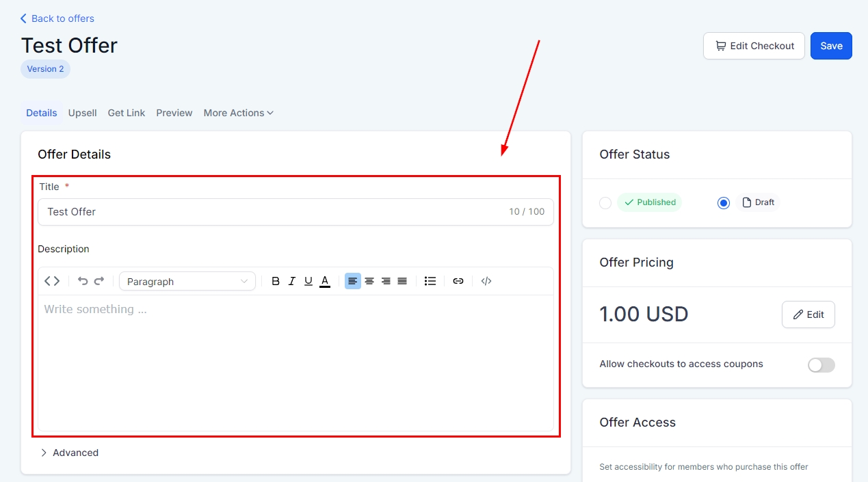Click the undo icon in editor toolbar

[x=83, y=281]
